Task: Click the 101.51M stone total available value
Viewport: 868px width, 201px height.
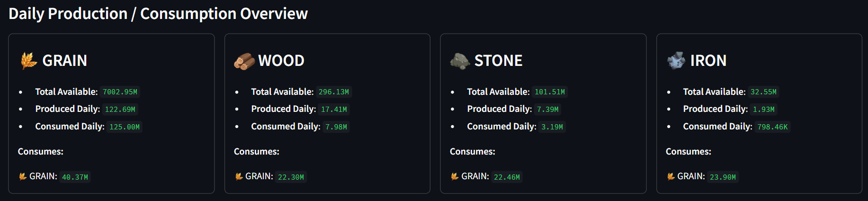Action: [550, 92]
